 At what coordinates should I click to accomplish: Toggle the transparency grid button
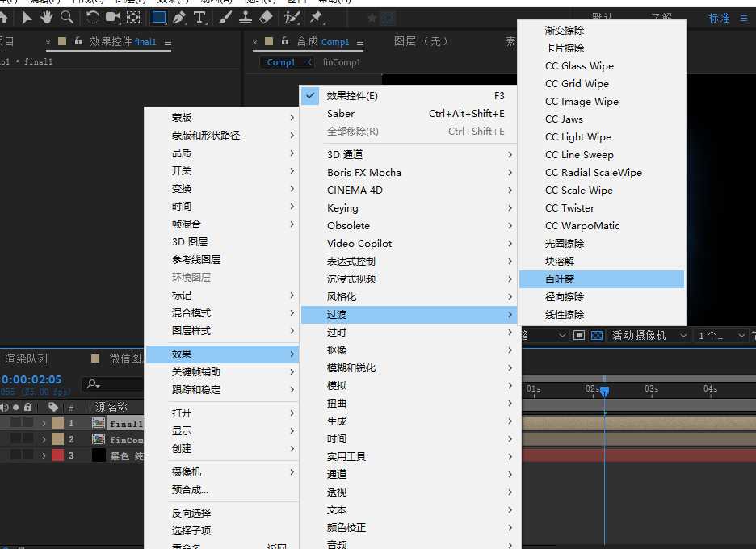[596, 335]
